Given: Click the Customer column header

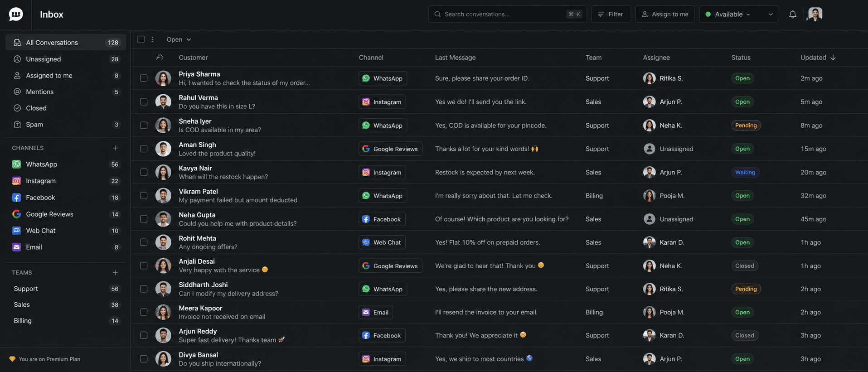Looking at the screenshot, I should 193,58.
